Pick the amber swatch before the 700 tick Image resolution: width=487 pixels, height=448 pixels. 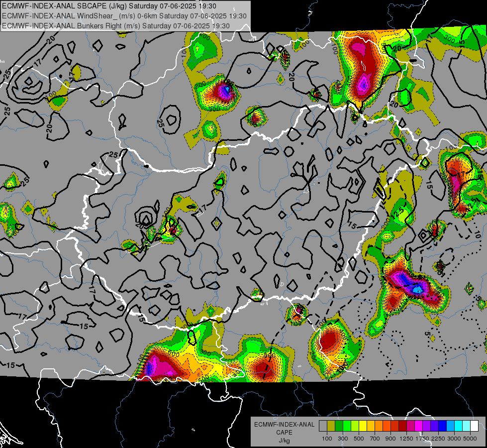371,426
